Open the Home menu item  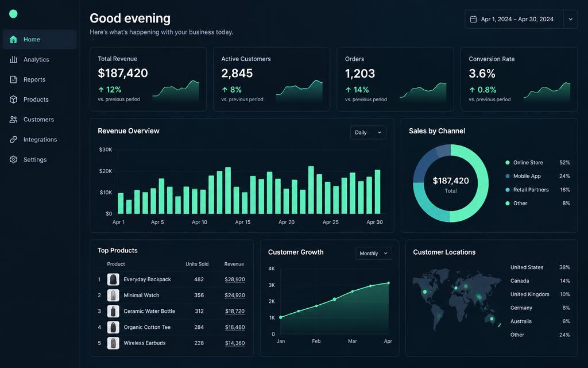[40, 40]
